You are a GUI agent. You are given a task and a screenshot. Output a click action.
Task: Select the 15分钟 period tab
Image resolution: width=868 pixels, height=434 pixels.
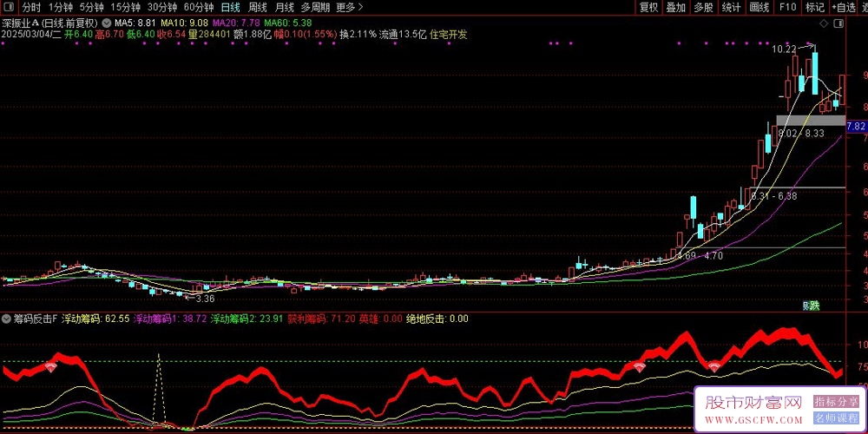click(x=125, y=7)
